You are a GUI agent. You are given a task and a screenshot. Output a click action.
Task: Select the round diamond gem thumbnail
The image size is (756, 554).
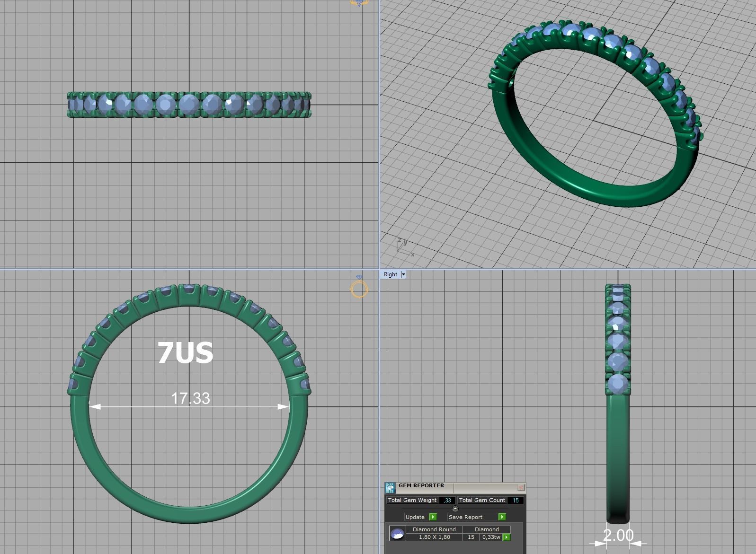pyautogui.click(x=397, y=534)
